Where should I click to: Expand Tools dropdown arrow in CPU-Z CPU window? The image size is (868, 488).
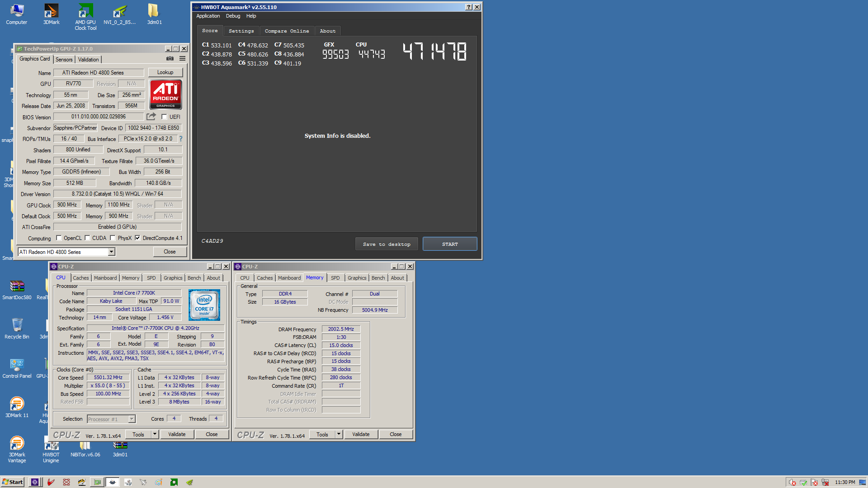(155, 434)
